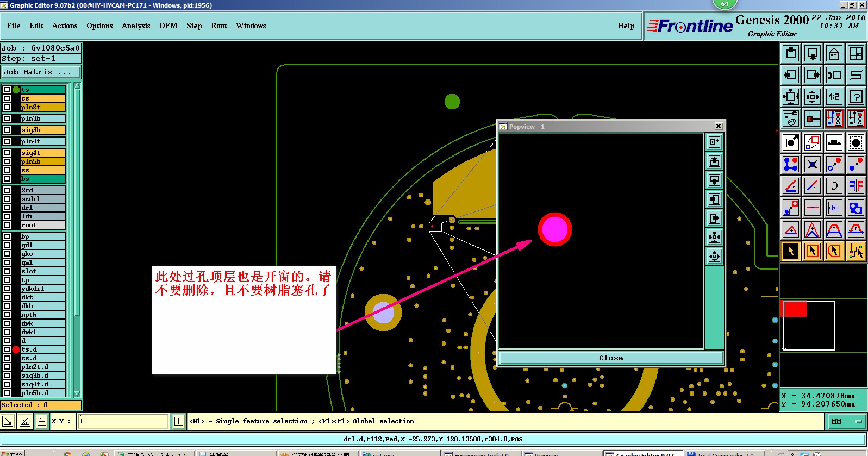
Task: Click the 1:2 zoom scale icon
Action: point(834,97)
